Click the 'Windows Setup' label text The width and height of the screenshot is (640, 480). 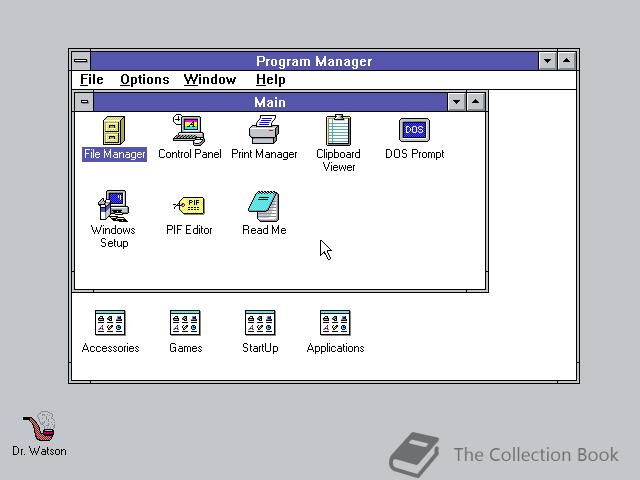(113, 236)
